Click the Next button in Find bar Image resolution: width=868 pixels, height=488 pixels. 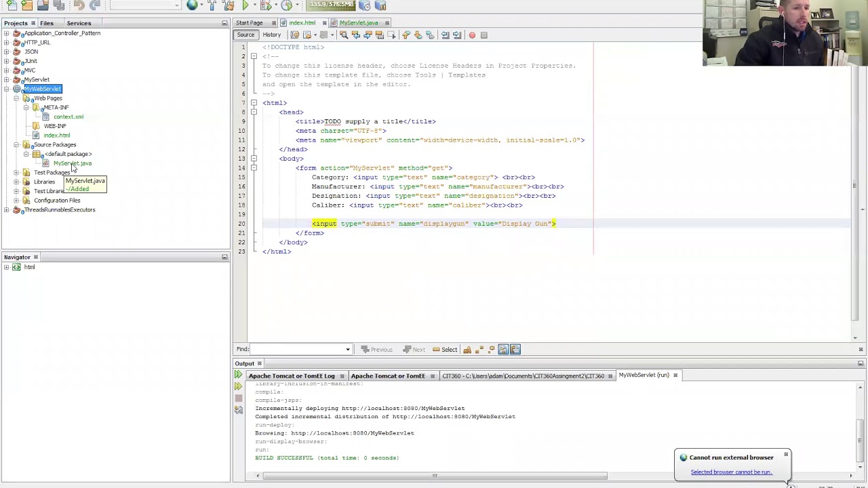tap(413, 350)
